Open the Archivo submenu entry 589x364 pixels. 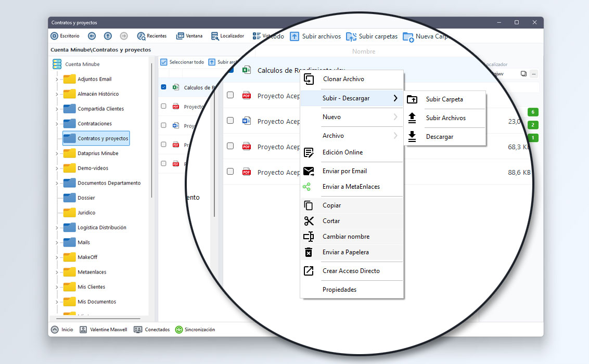[352, 136]
